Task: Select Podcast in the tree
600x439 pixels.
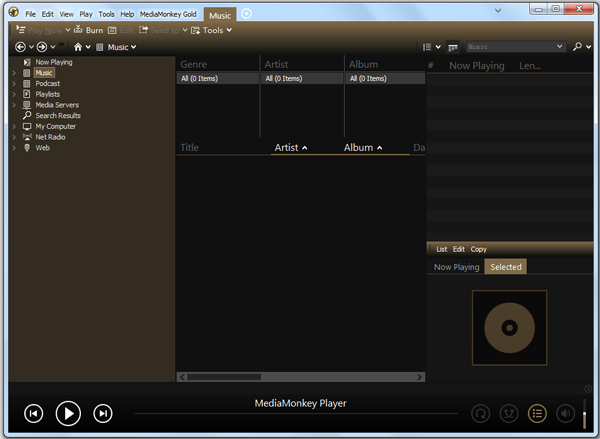Action: 48,83
